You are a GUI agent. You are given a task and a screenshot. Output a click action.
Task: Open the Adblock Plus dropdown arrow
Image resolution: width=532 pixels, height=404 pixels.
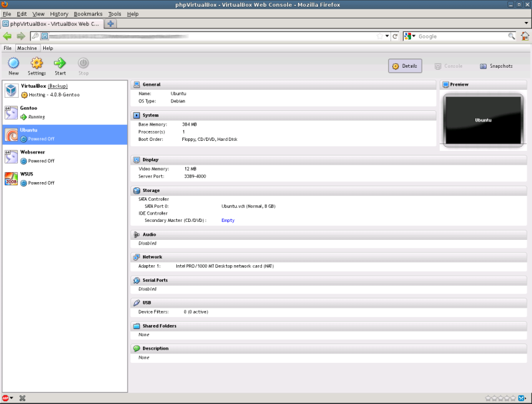point(11,398)
